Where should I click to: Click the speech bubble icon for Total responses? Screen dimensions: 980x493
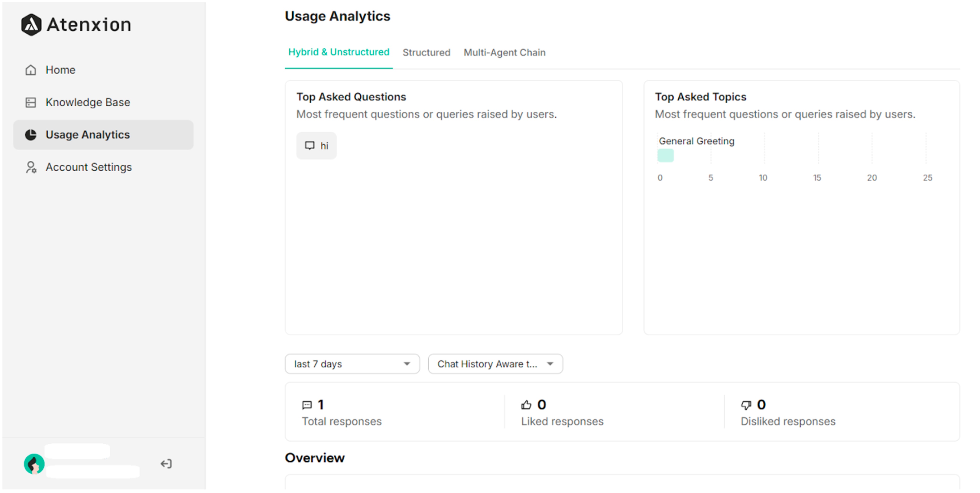tap(307, 405)
